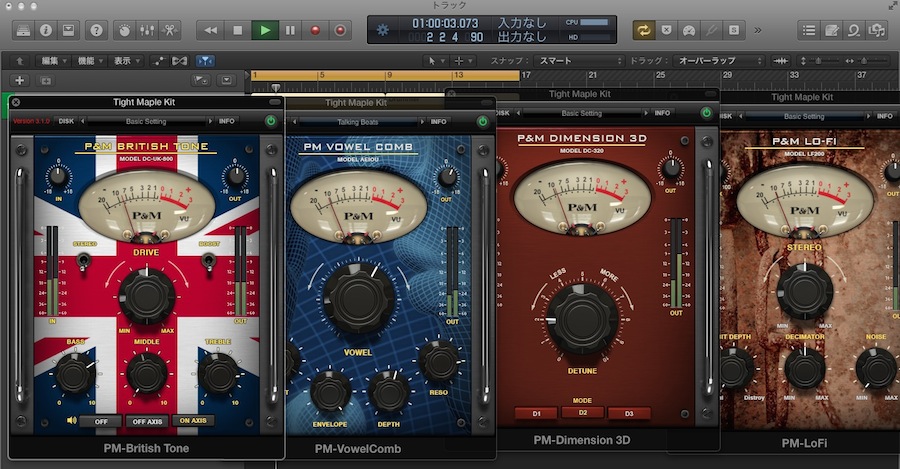Viewport: 900px width, 469px height.
Task: Flip the BOOST switch on British Tone
Action: pos(210,261)
